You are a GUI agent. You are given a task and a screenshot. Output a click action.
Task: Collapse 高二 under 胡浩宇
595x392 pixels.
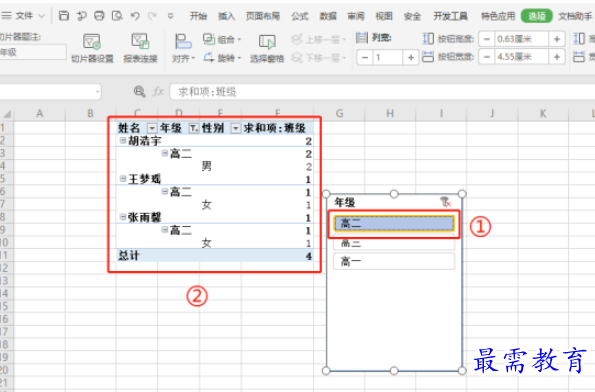[165, 153]
